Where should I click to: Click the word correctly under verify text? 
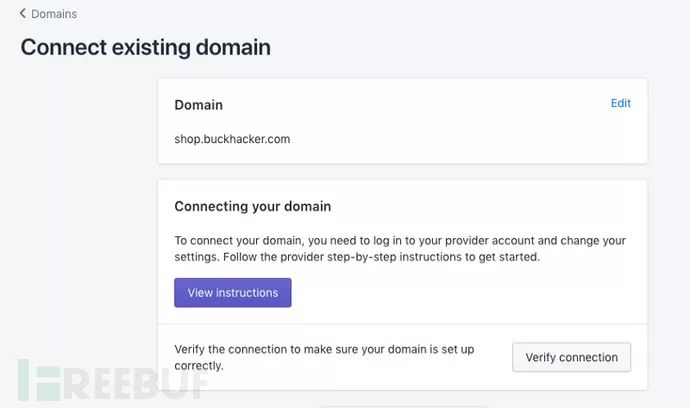coord(199,366)
